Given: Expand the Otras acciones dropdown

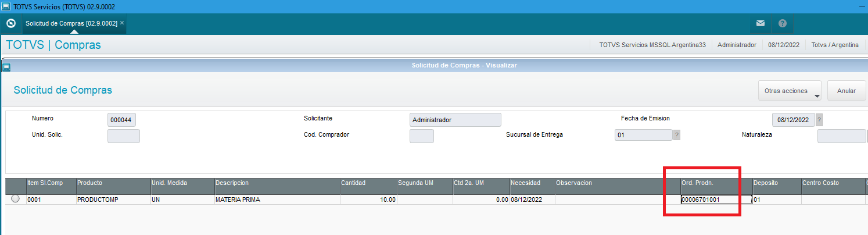Looking at the screenshot, I should [790, 91].
